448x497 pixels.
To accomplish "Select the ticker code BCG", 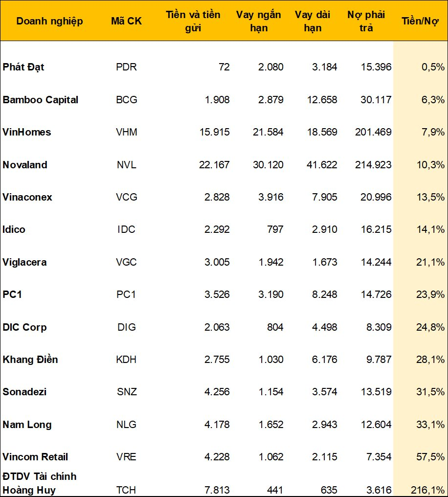I will pyautogui.click(x=126, y=100).
